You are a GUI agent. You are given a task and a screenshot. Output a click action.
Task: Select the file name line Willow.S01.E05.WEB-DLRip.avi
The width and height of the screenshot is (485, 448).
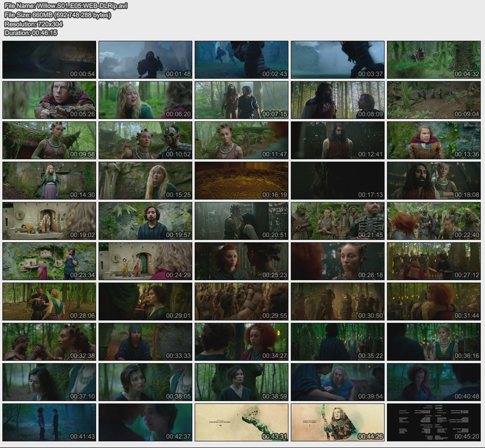pos(66,6)
